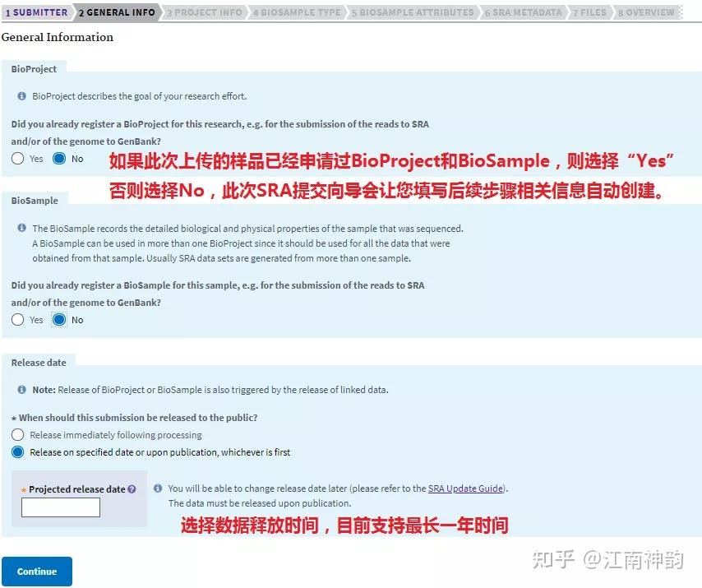The image size is (702, 588).
Task: Select Yes for BioProject registration
Action: [x=16, y=159]
